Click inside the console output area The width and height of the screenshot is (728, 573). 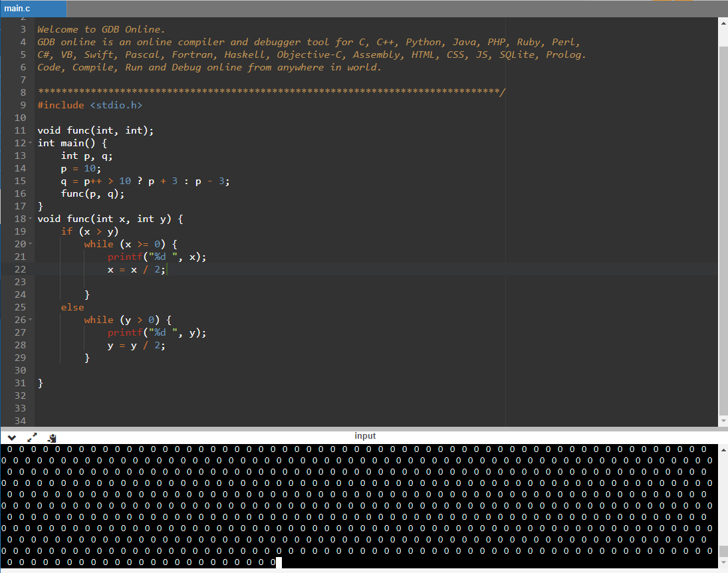[x=359, y=505]
